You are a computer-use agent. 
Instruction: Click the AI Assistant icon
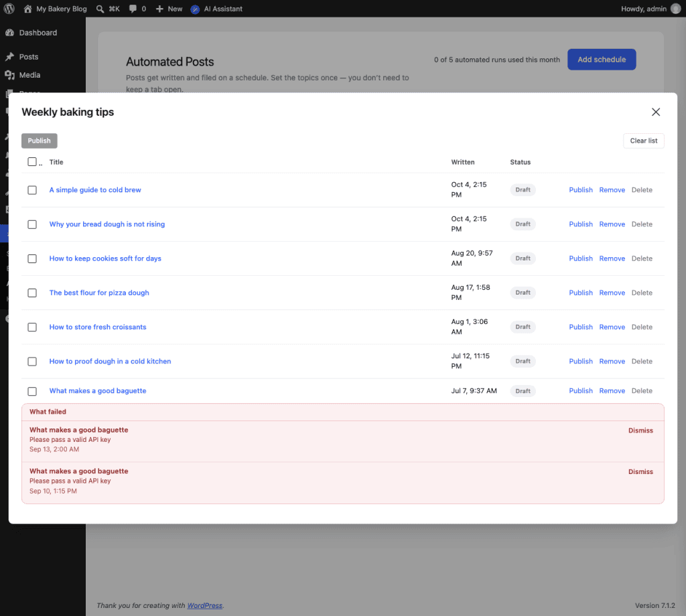(x=195, y=9)
